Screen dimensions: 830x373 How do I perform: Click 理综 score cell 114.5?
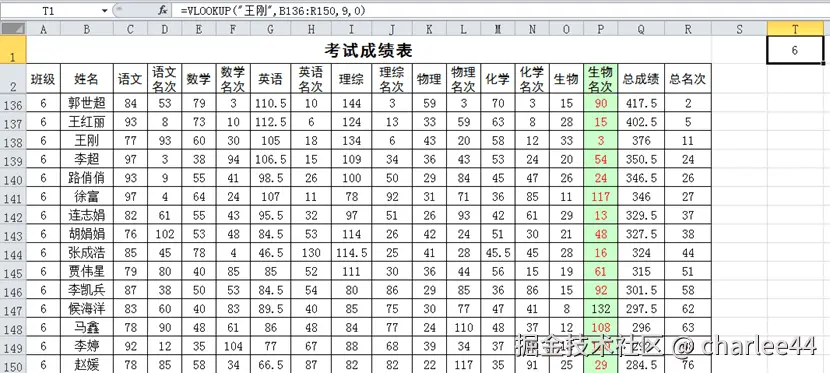click(x=351, y=253)
